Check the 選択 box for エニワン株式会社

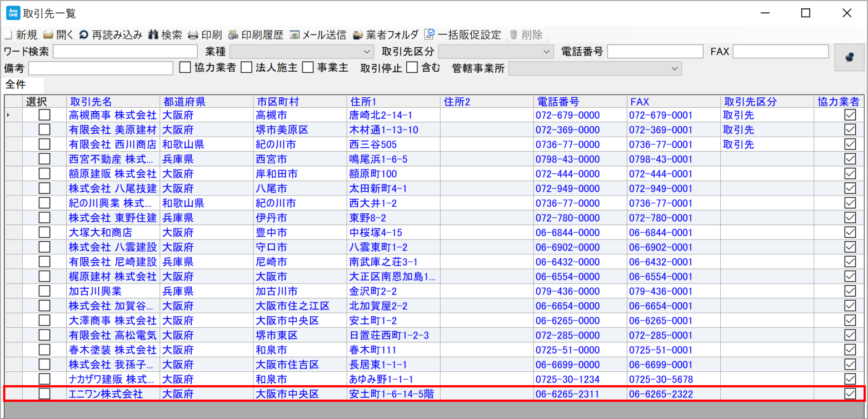[44, 393]
